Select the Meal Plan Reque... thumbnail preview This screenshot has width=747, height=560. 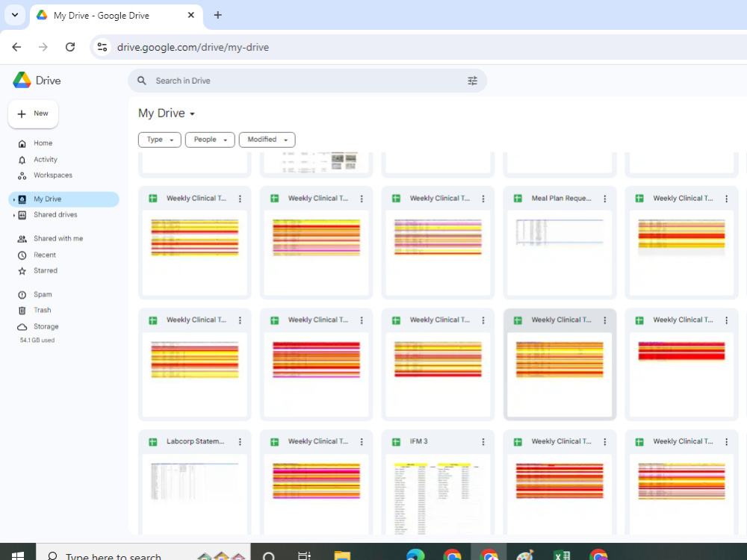tap(560, 253)
